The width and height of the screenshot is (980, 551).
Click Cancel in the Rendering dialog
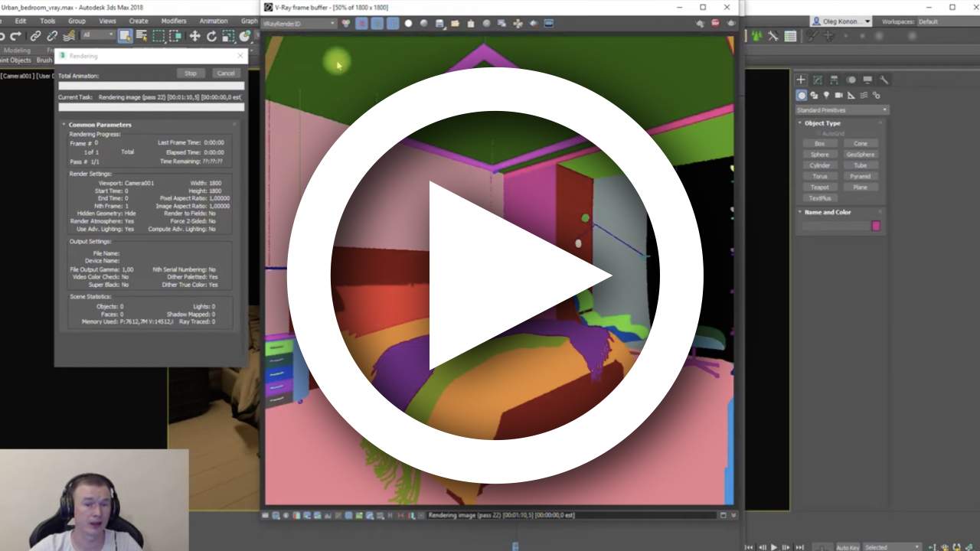click(225, 73)
